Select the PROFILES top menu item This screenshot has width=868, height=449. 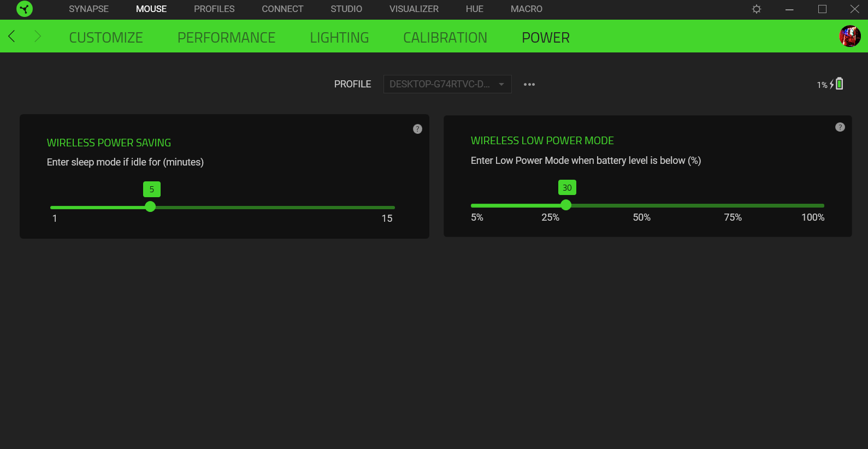214,9
